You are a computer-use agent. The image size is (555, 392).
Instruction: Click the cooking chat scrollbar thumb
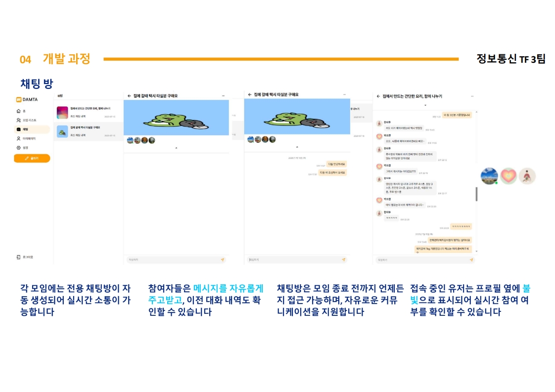(x=476, y=194)
